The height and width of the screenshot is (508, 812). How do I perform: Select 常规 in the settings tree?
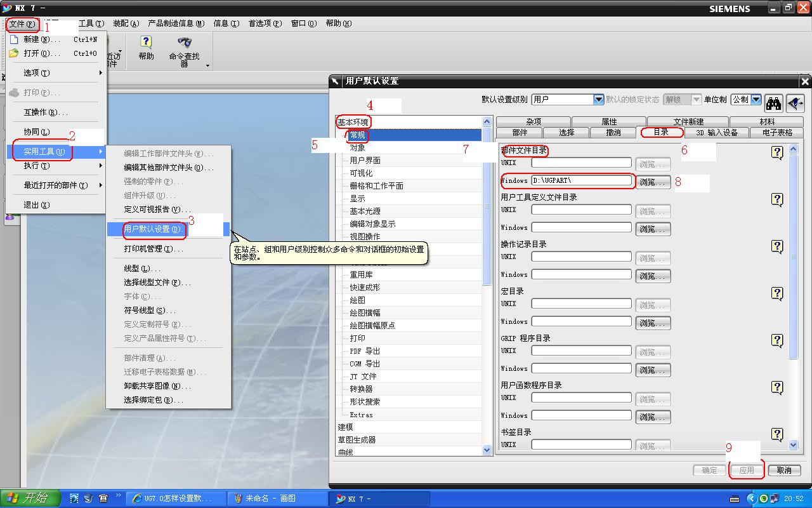(357, 135)
